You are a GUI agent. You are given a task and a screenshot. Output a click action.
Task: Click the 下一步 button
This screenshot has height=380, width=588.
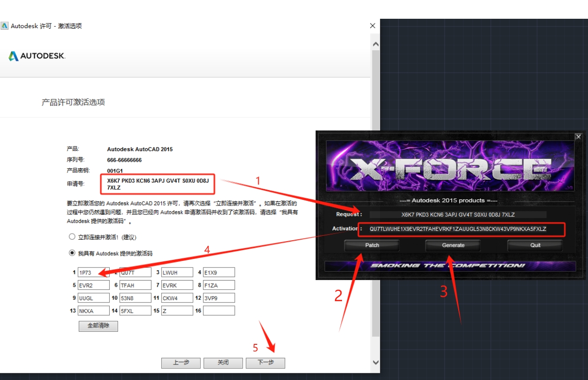click(x=265, y=363)
